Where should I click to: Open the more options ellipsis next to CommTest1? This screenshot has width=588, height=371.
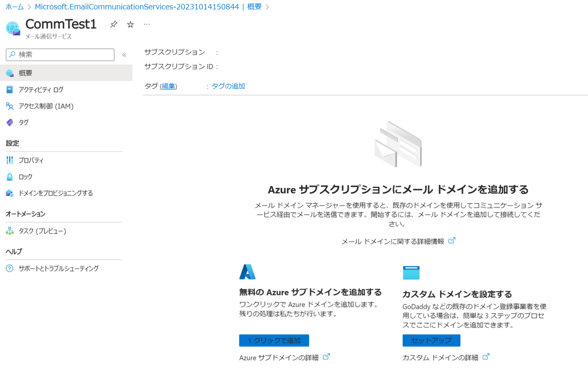147,24
